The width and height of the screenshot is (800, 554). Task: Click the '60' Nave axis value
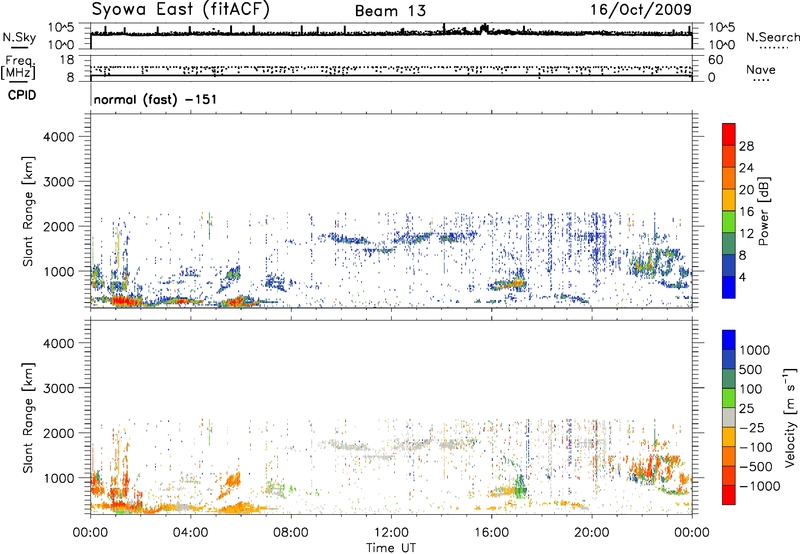click(715, 60)
